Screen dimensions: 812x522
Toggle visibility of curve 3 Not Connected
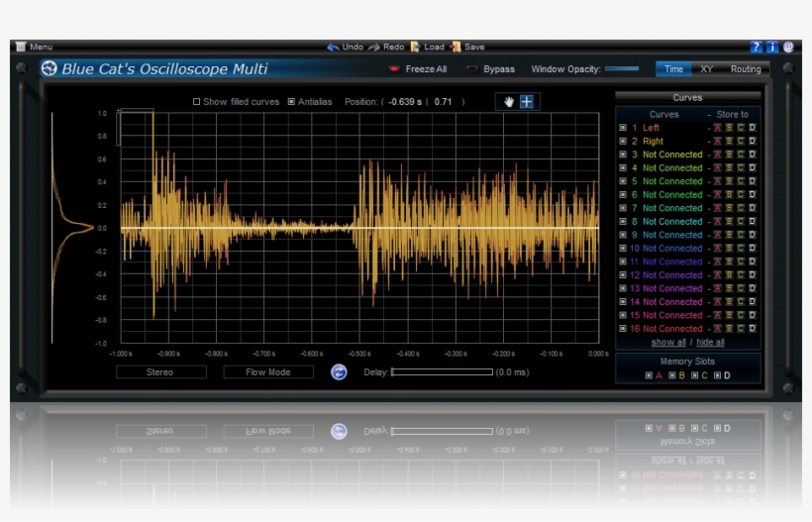tap(623, 155)
